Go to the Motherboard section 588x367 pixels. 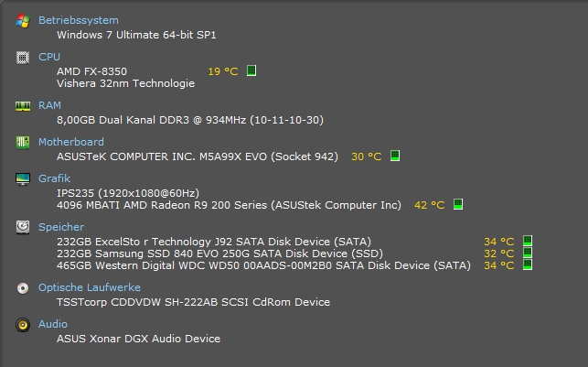pos(70,142)
